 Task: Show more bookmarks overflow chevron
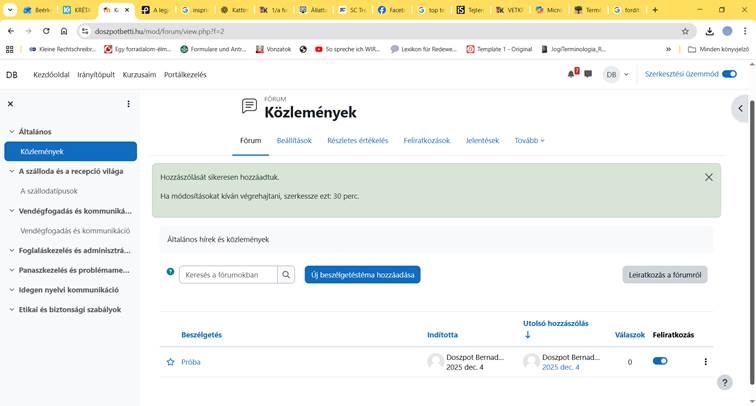[x=668, y=49]
